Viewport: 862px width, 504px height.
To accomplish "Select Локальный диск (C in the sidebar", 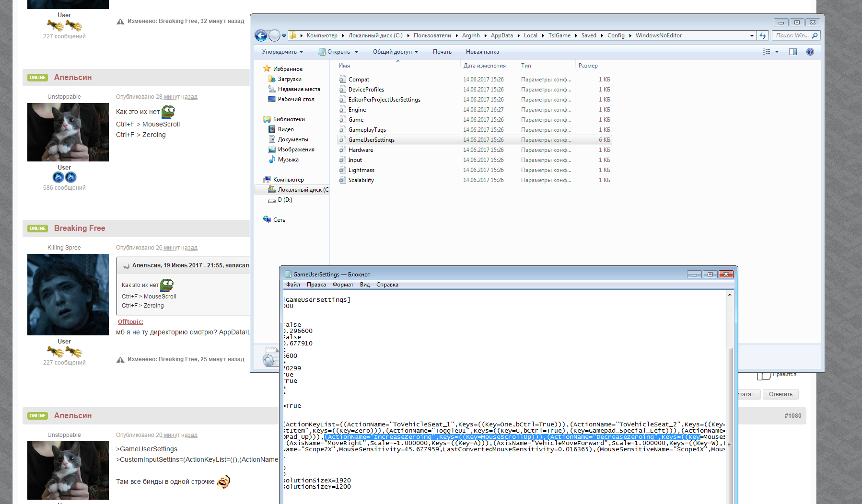I will (303, 190).
